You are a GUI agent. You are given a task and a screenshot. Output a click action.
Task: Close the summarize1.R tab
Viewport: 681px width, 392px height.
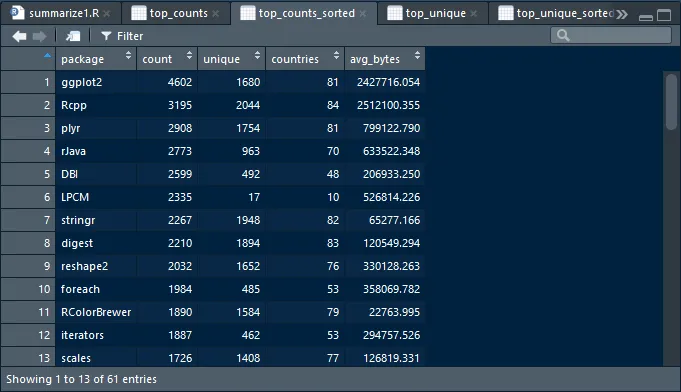point(107,14)
